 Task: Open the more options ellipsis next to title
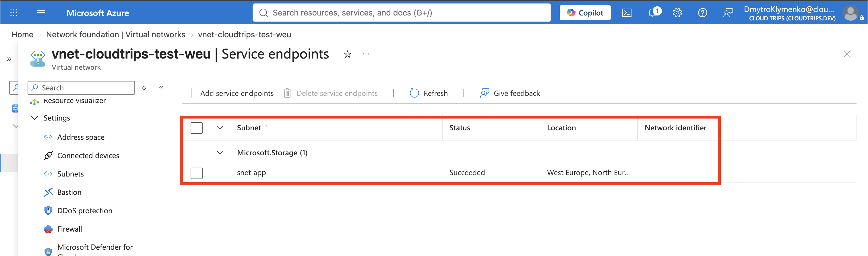pyautogui.click(x=366, y=54)
